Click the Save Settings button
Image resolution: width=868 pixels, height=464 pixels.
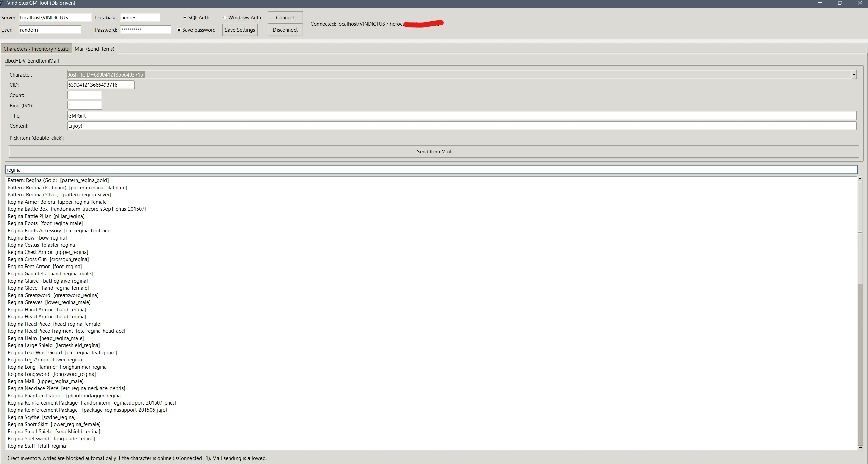point(240,30)
